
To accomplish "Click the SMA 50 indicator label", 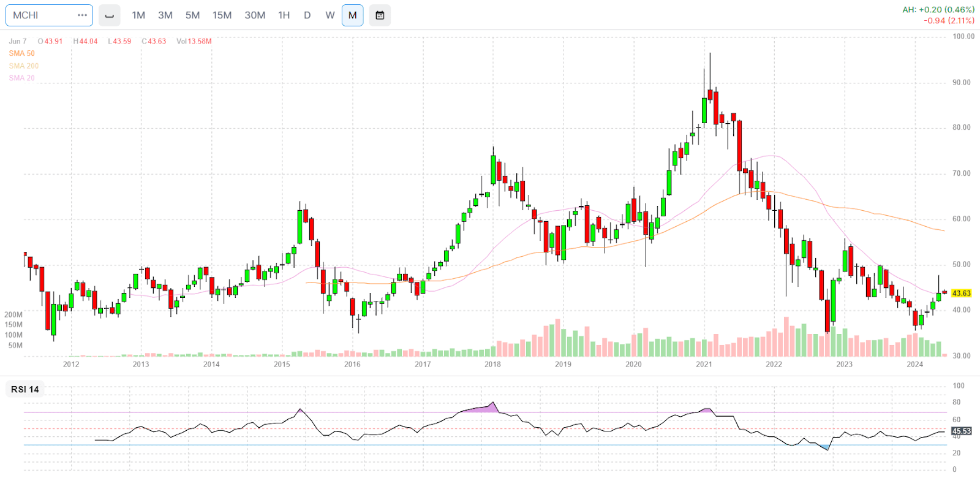I will point(22,53).
